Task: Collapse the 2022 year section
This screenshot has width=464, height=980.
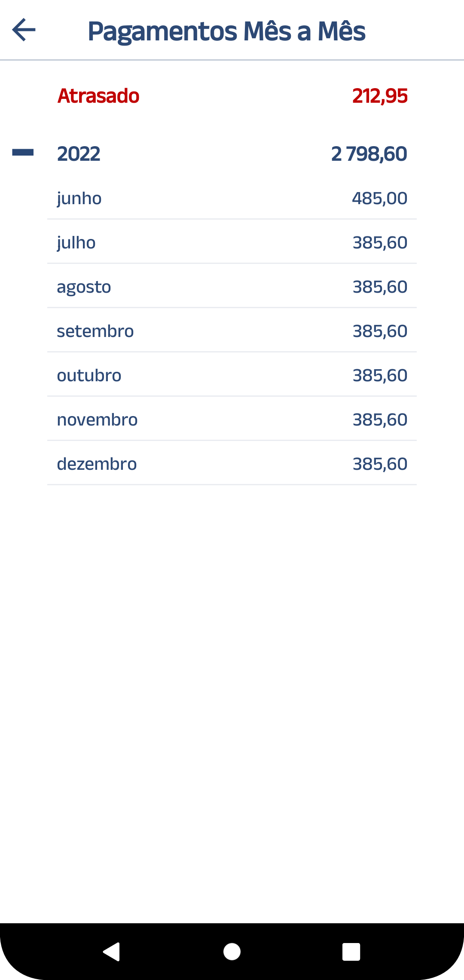Action: pyautogui.click(x=23, y=153)
